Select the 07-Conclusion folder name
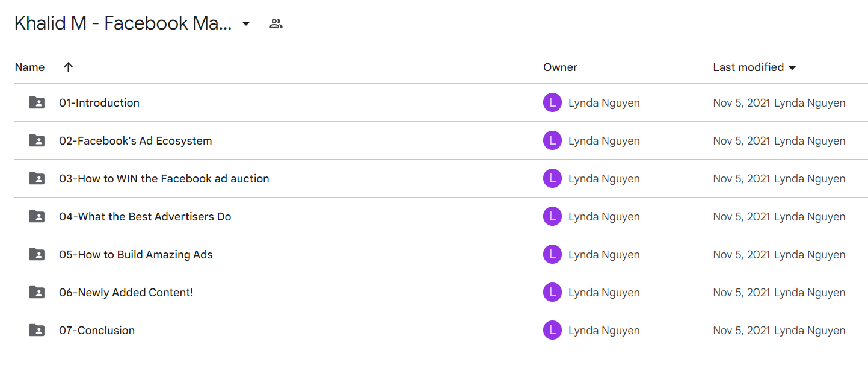868x374 pixels. [97, 331]
